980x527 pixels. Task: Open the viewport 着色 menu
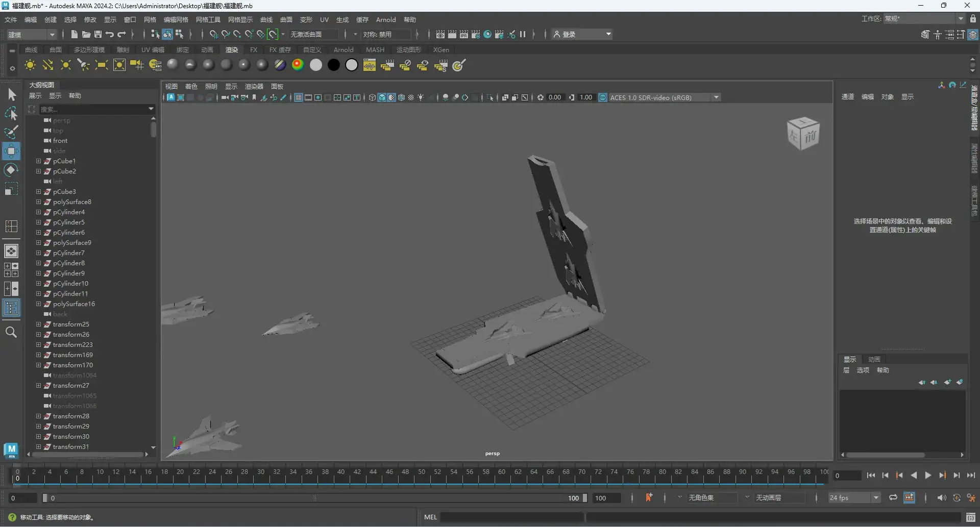pyautogui.click(x=191, y=86)
